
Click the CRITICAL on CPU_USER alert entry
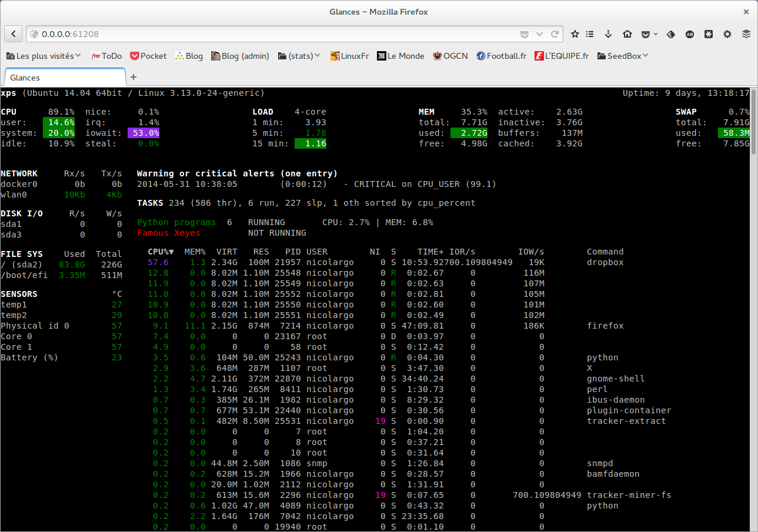click(316, 184)
